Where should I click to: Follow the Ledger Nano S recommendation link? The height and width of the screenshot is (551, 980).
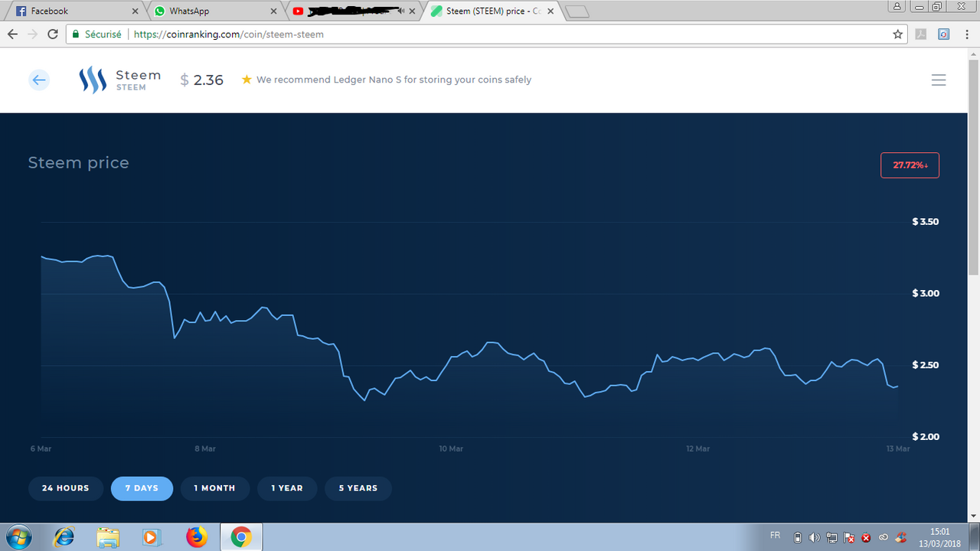394,80
